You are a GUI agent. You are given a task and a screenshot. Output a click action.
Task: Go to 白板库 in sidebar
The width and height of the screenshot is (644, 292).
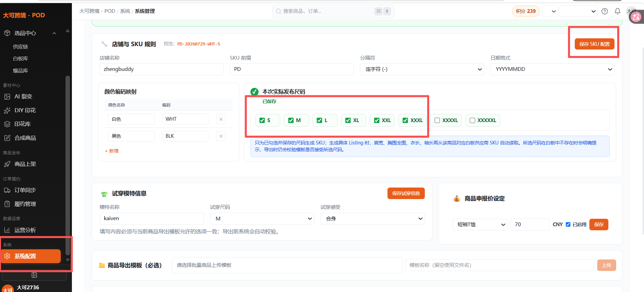(20, 59)
